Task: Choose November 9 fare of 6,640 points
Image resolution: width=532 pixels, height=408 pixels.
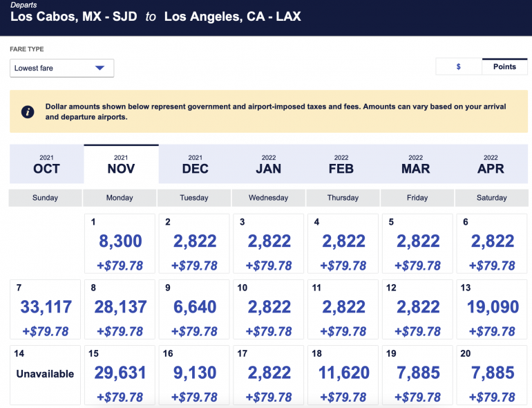Action: click(x=195, y=309)
